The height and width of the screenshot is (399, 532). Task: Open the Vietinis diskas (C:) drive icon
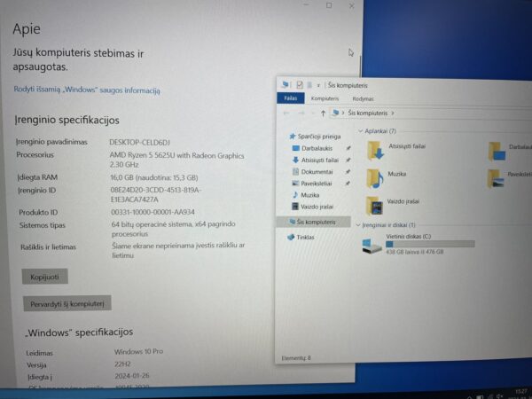point(372,246)
